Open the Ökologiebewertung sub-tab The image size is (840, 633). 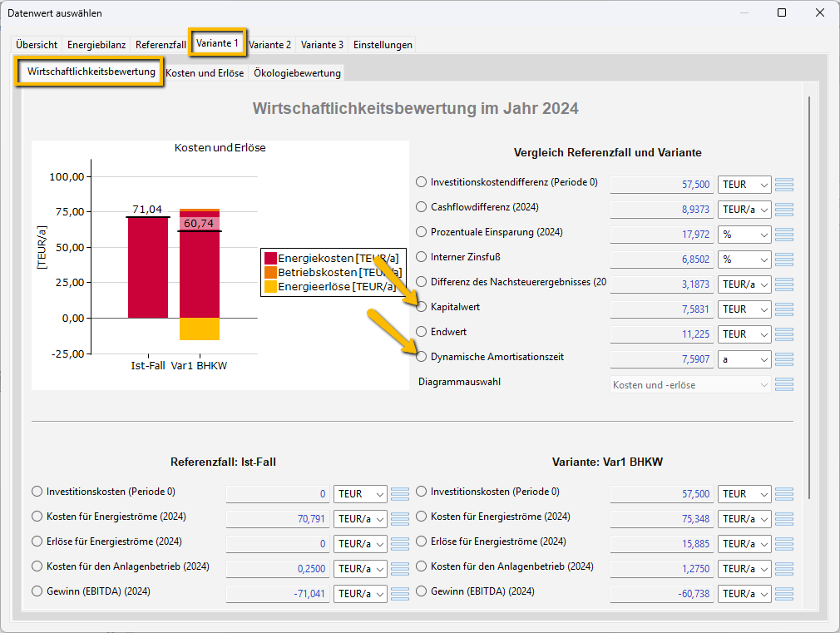tap(297, 73)
